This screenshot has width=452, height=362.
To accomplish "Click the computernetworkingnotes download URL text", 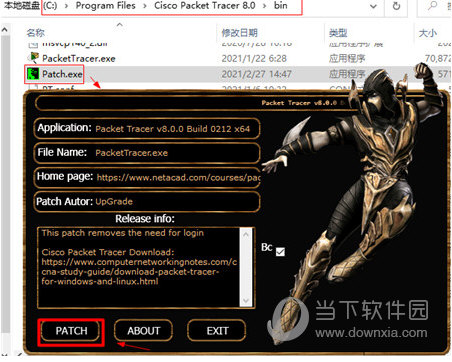I will point(139,272).
